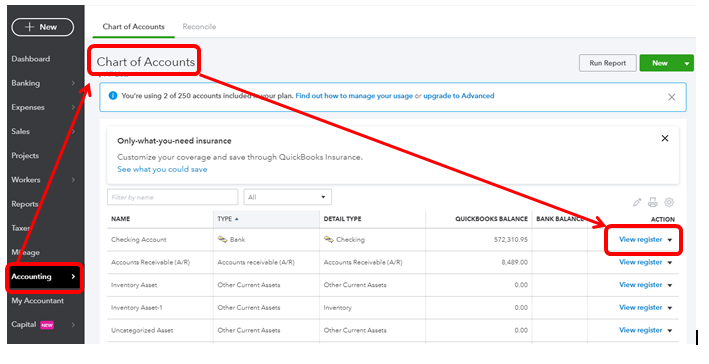Click the blue info icon in the usage banner
This screenshot has height=364, width=709.
[113, 96]
